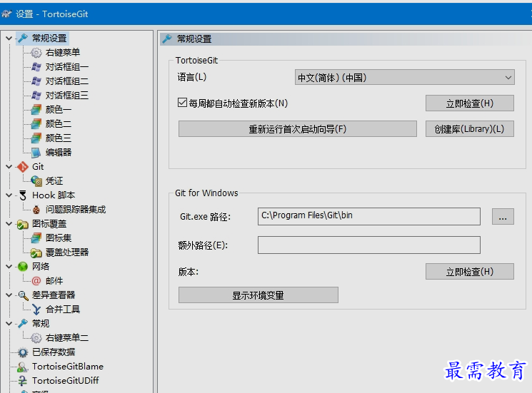Click the green globe icon beside 网络
Viewport: 532px width, 393px height.
tap(23, 267)
